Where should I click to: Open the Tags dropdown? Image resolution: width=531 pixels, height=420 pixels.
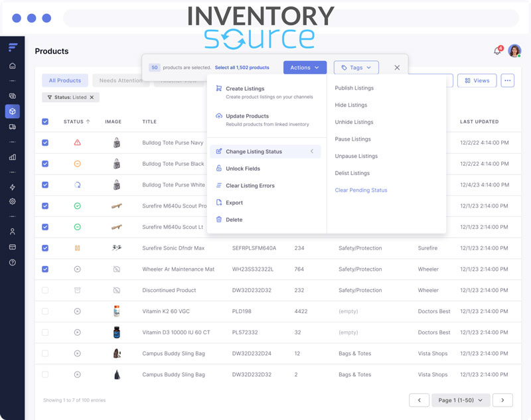pyautogui.click(x=356, y=68)
